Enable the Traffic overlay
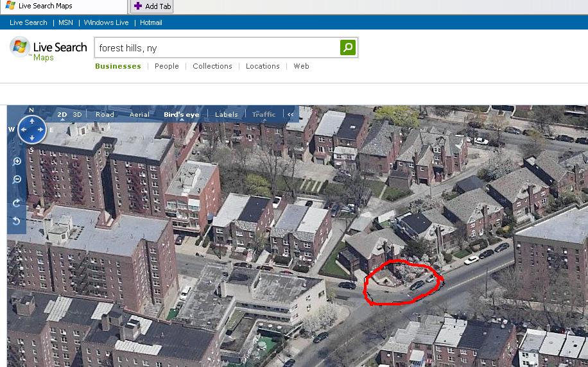This screenshot has height=367, width=588. point(263,115)
